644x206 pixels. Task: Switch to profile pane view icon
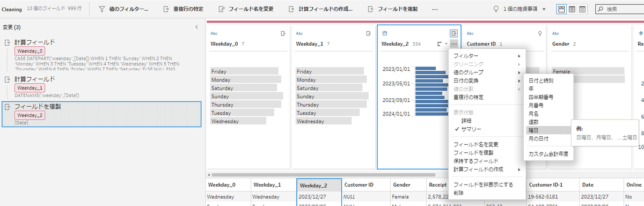(x=561, y=9)
